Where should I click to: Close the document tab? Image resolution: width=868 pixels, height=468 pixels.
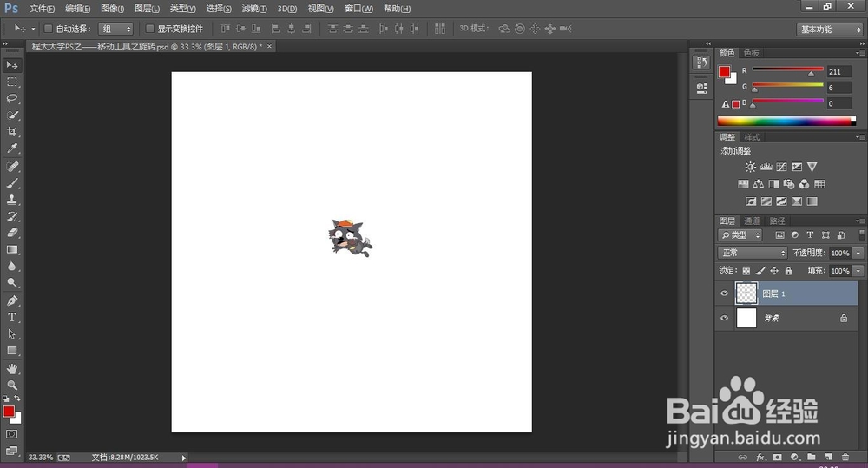[270, 47]
